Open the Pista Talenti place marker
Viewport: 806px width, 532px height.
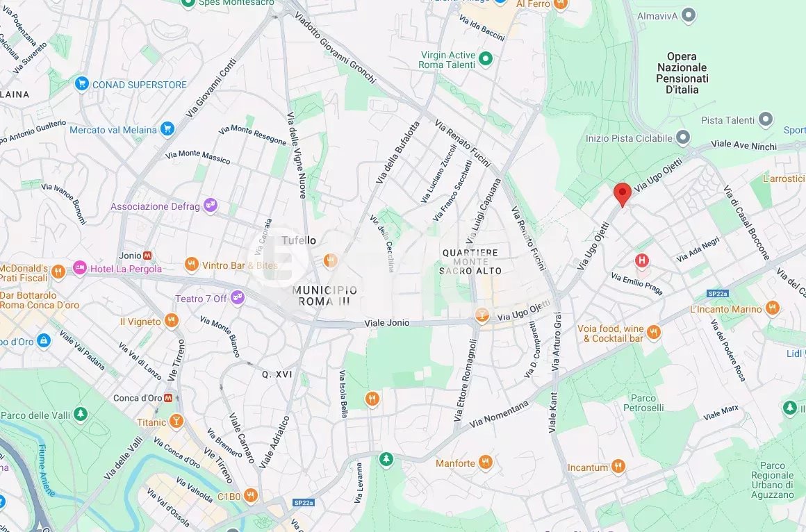pyautogui.click(x=766, y=119)
